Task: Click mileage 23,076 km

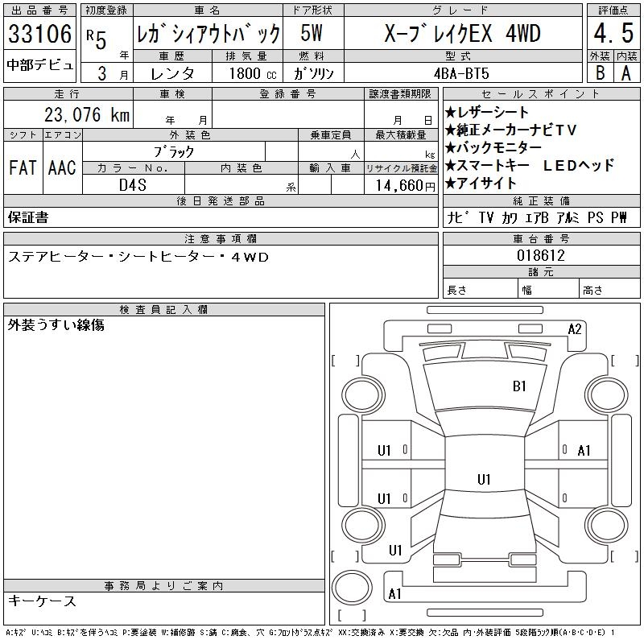Action: [87, 114]
